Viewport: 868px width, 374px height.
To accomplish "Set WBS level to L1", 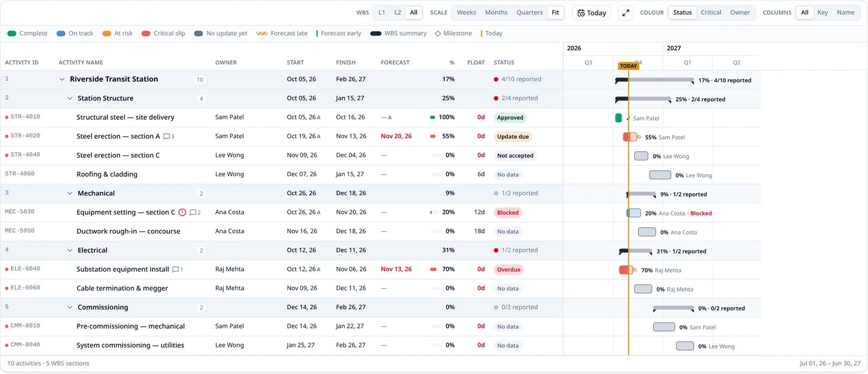I will tap(382, 12).
